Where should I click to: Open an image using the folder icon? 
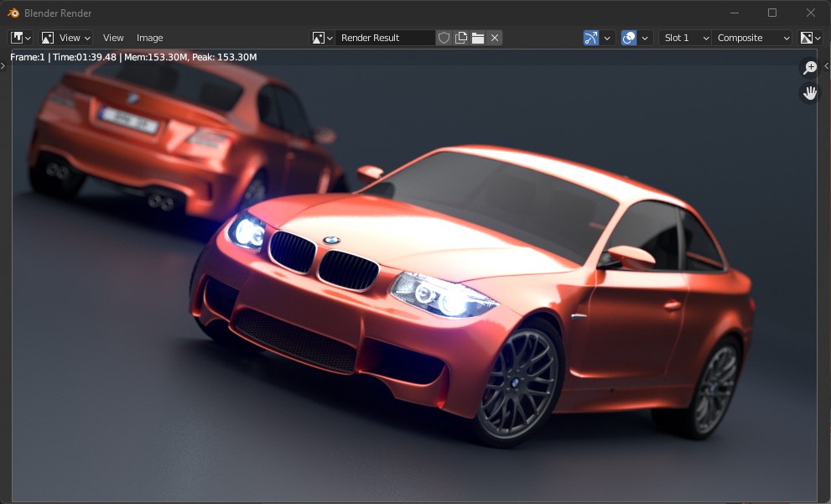476,37
